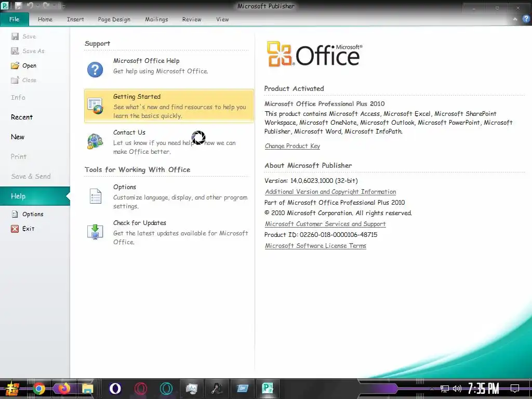Click the Redo arrow in title bar

tap(46, 6)
